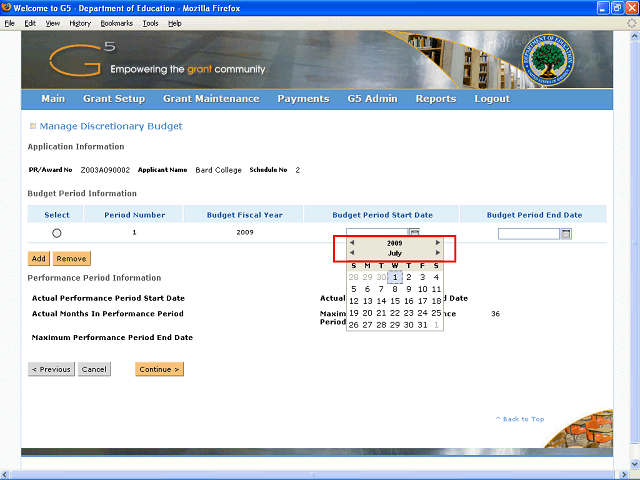This screenshot has width=640, height=480.
Task: Open Payments navigation tab
Action: (303, 99)
